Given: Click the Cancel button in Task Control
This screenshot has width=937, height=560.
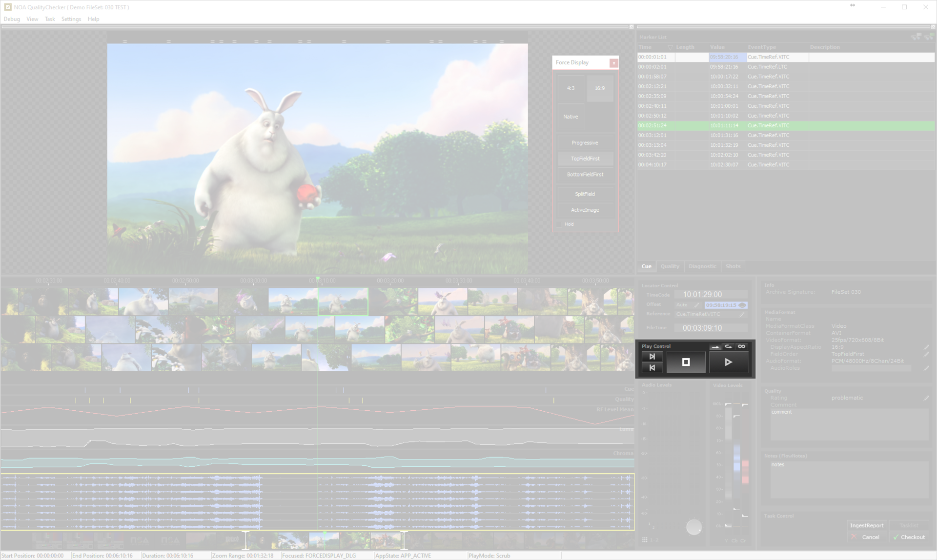Looking at the screenshot, I should (867, 537).
